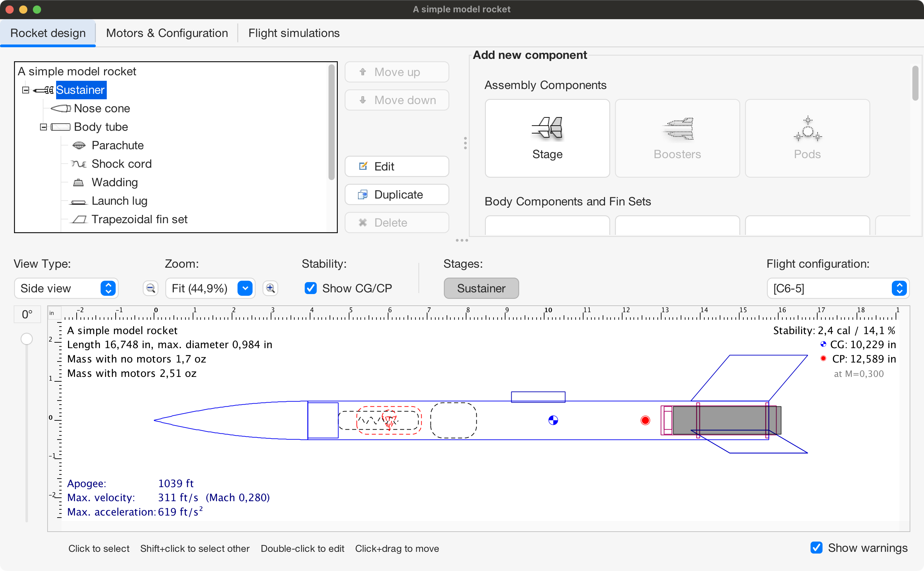The image size is (924, 571).
Task: Toggle the Sustainer stage button
Action: 481,289
